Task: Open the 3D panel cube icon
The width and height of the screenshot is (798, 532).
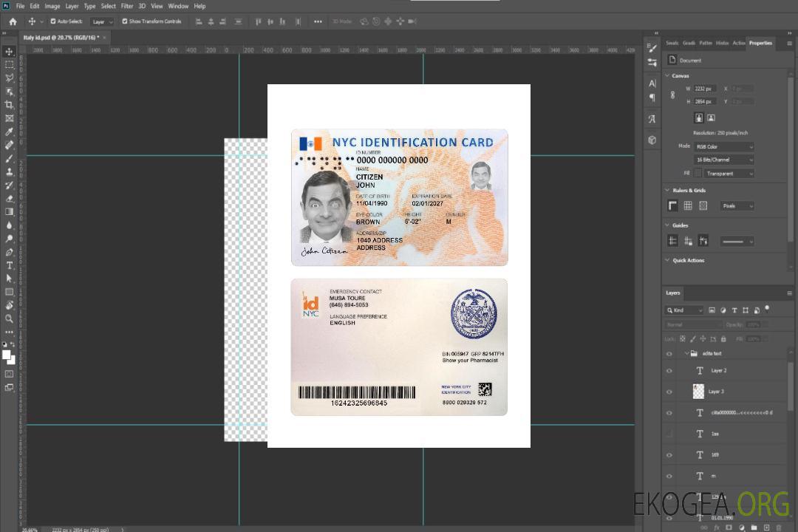Action: pyautogui.click(x=652, y=140)
